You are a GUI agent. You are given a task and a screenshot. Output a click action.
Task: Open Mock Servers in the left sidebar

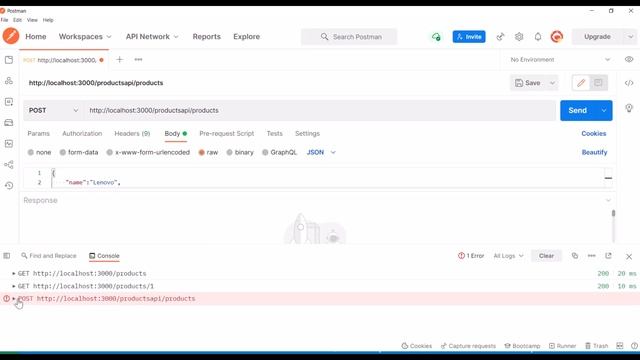(9, 122)
